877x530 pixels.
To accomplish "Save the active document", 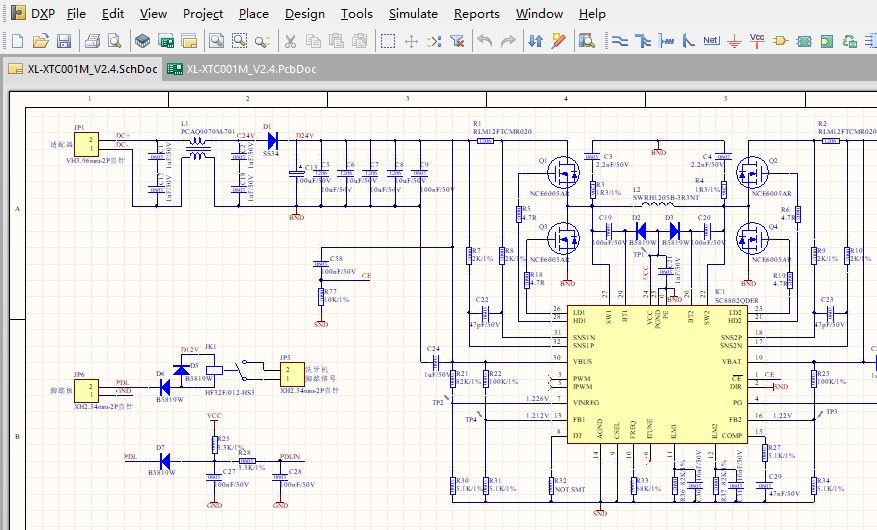I will click(x=63, y=41).
